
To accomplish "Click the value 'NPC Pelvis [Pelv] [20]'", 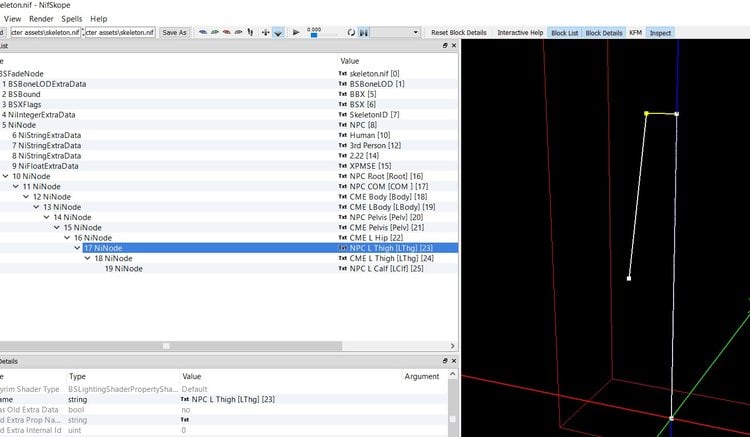I will point(386,217).
